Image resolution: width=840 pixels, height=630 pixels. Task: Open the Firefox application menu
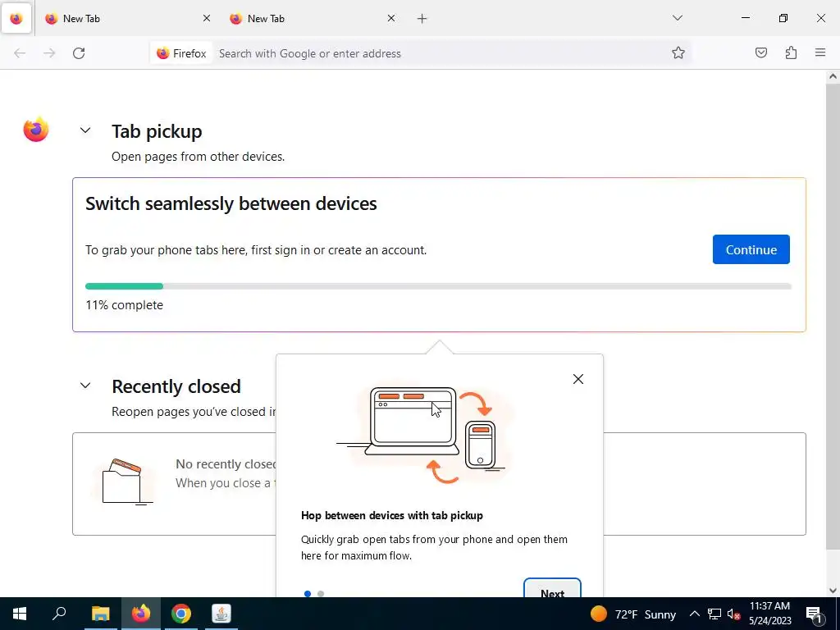(x=820, y=52)
